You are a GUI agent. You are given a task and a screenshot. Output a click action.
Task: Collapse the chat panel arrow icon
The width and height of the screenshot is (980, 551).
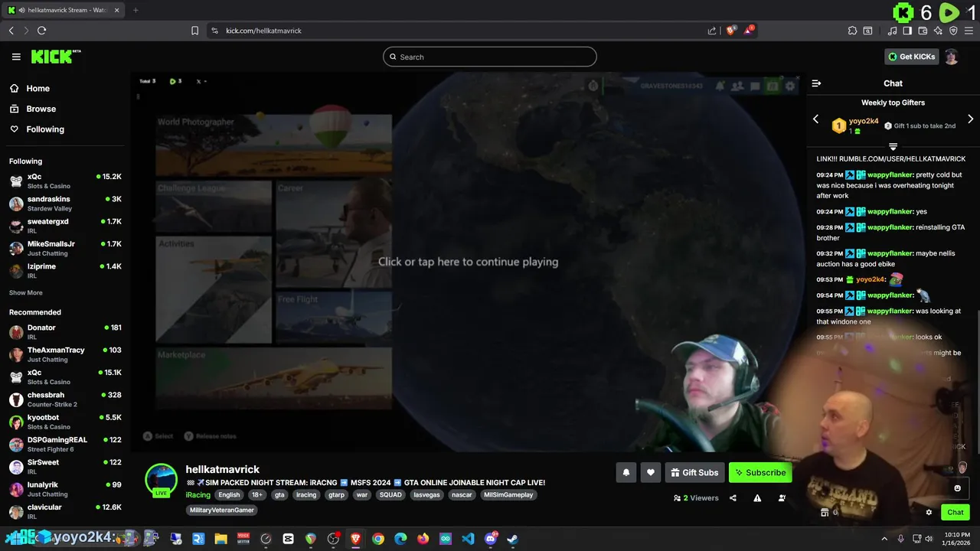(816, 83)
